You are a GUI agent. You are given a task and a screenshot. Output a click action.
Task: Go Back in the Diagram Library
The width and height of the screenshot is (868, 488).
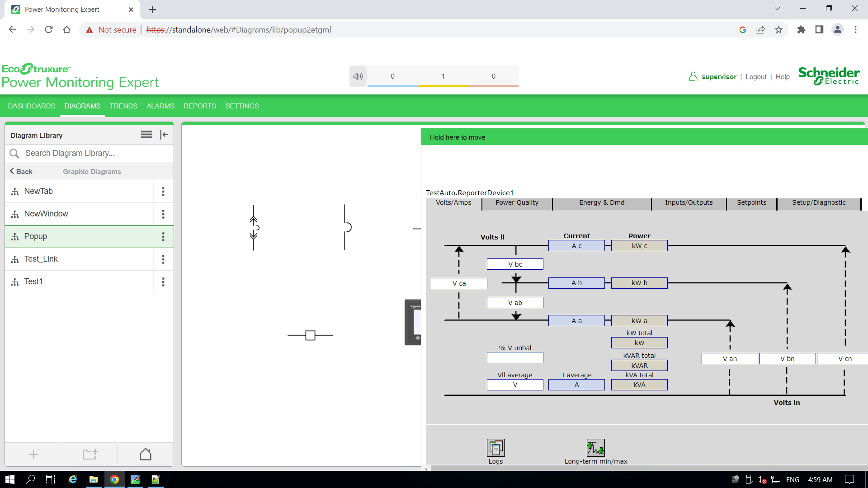point(21,172)
